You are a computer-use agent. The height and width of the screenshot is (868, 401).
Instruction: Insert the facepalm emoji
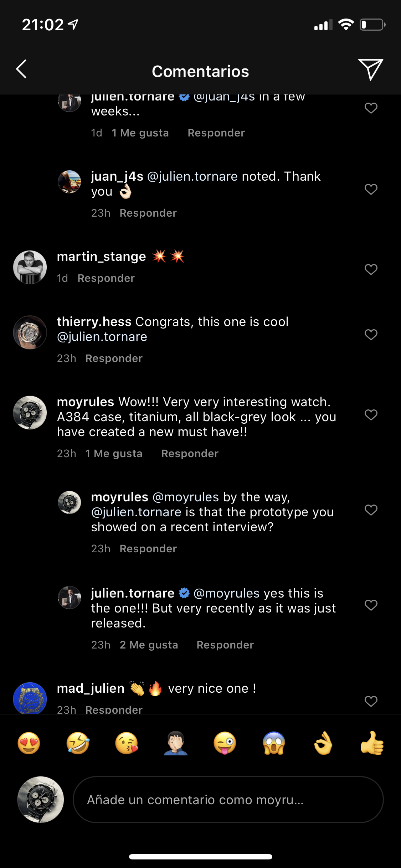176,743
